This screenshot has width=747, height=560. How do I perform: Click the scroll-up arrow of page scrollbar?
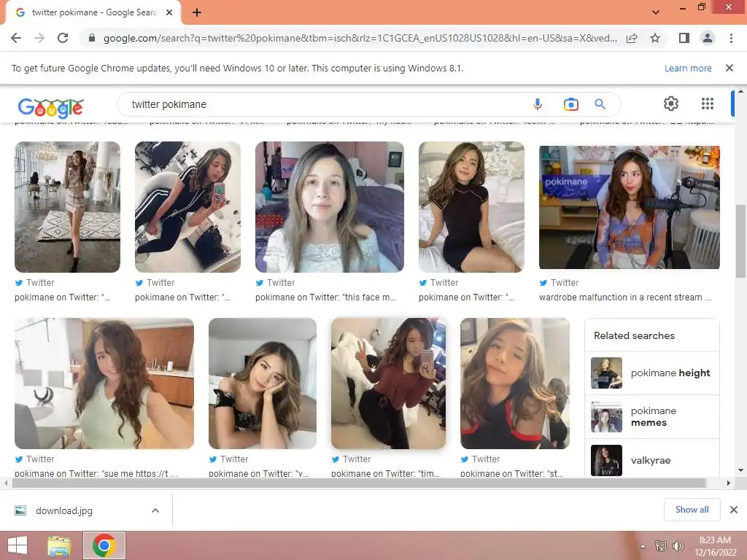click(740, 90)
